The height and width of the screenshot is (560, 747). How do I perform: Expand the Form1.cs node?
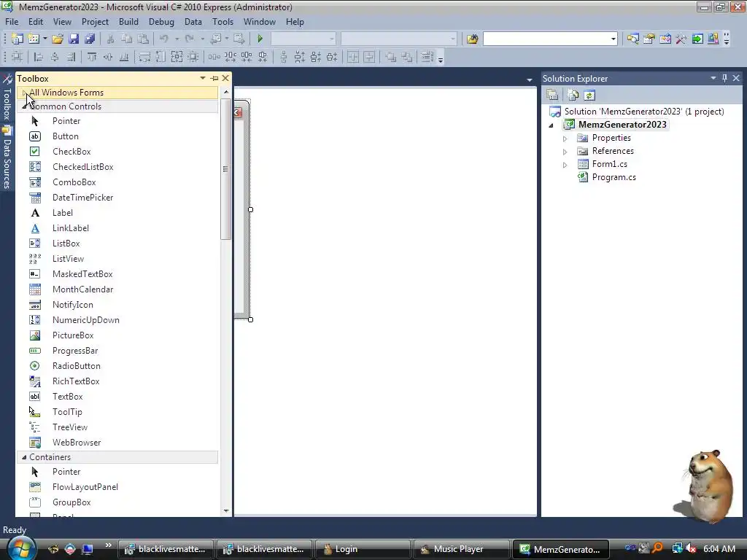(565, 164)
